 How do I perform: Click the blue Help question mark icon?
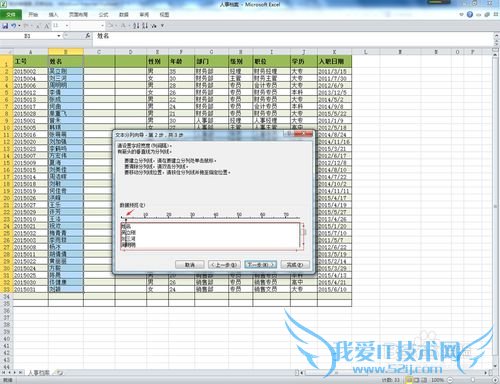click(x=470, y=14)
